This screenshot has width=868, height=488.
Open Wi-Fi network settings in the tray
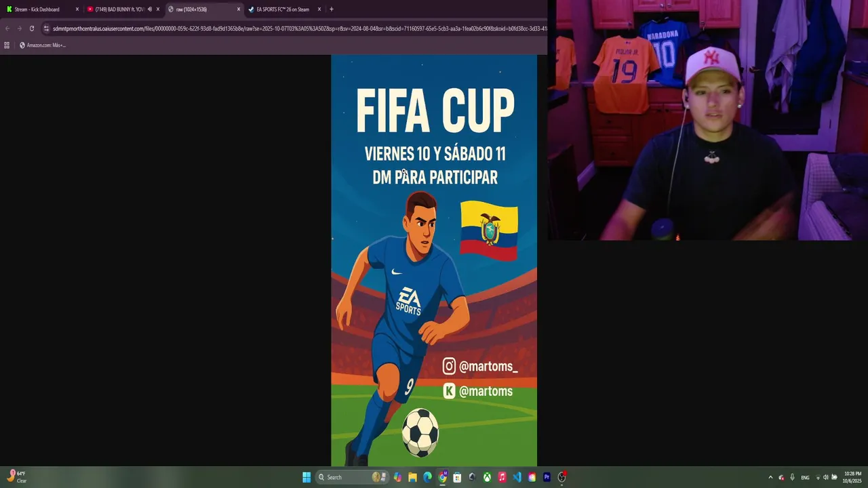818,477
